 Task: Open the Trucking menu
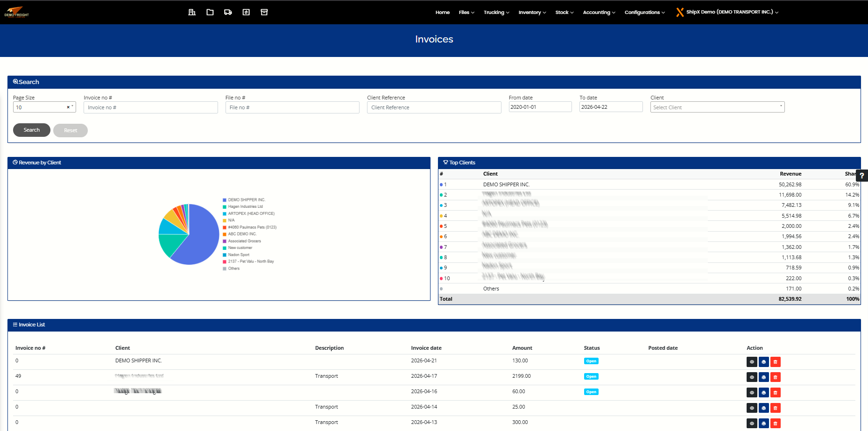(496, 13)
